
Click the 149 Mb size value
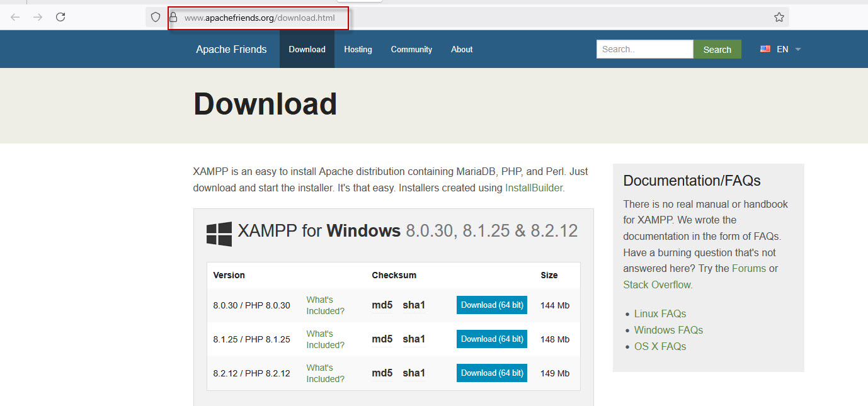(555, 373)
